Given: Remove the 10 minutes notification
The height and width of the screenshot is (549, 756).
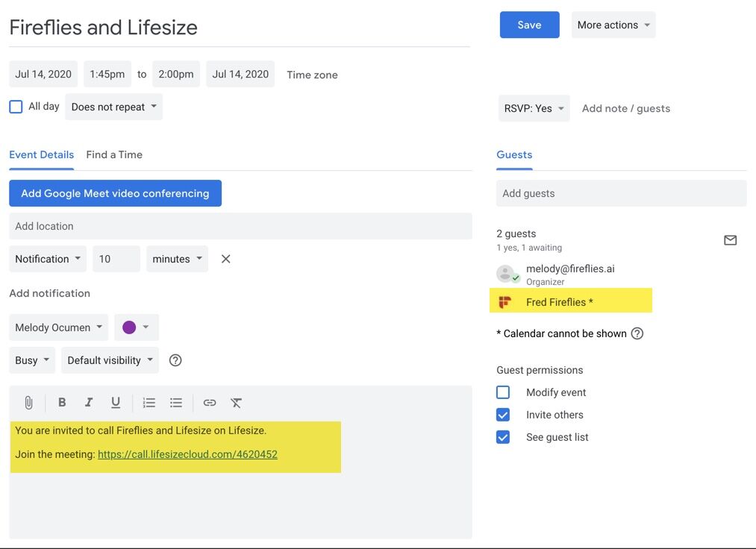Looking at the screenshot, I should point(225,259).
